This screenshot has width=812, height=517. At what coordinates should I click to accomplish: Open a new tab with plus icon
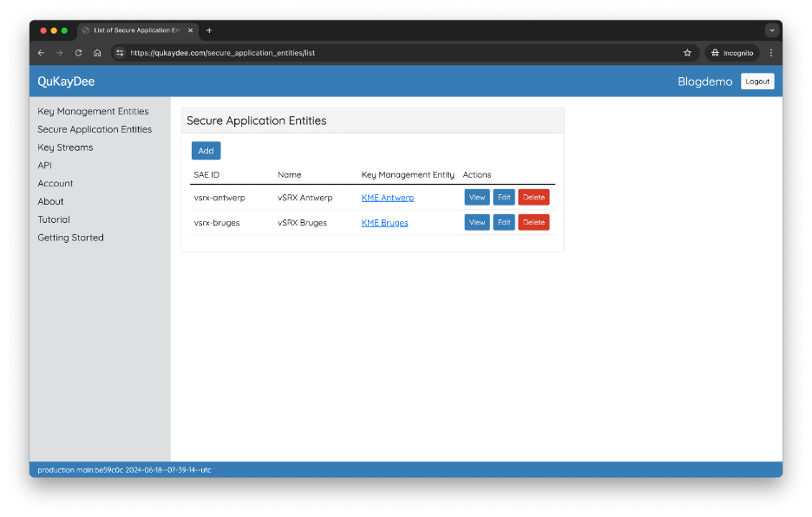(209, 30)
